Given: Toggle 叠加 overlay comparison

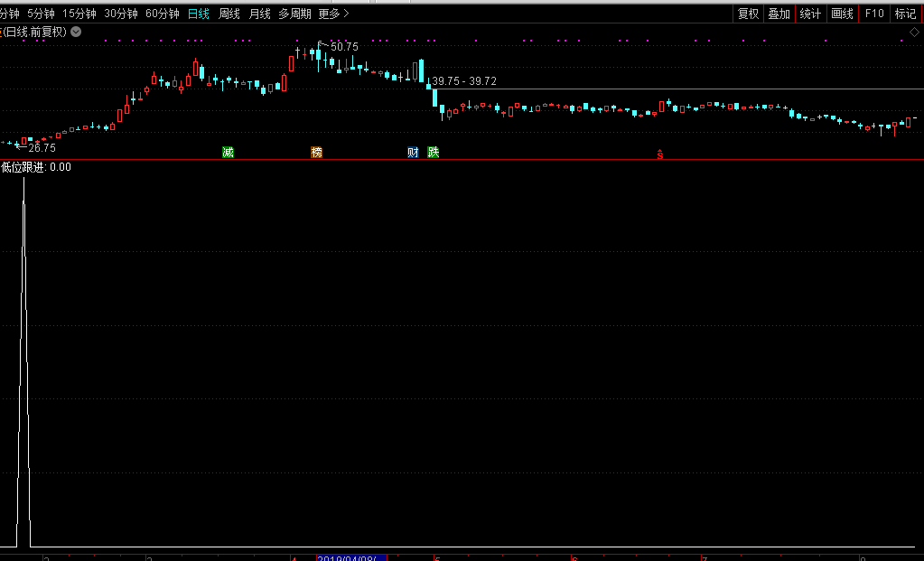Looking at the screenshot, I should 779,14.
